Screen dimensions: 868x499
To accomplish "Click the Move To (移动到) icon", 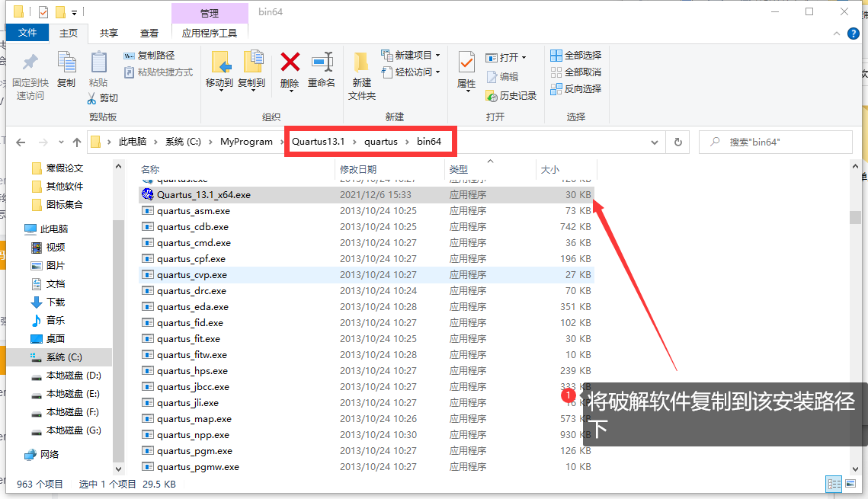I will [x=222, y=62].
